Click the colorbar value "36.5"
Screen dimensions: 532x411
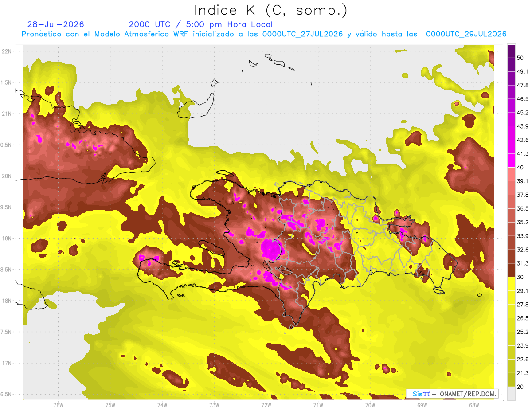pyautogui.click(x=523, y=208)
